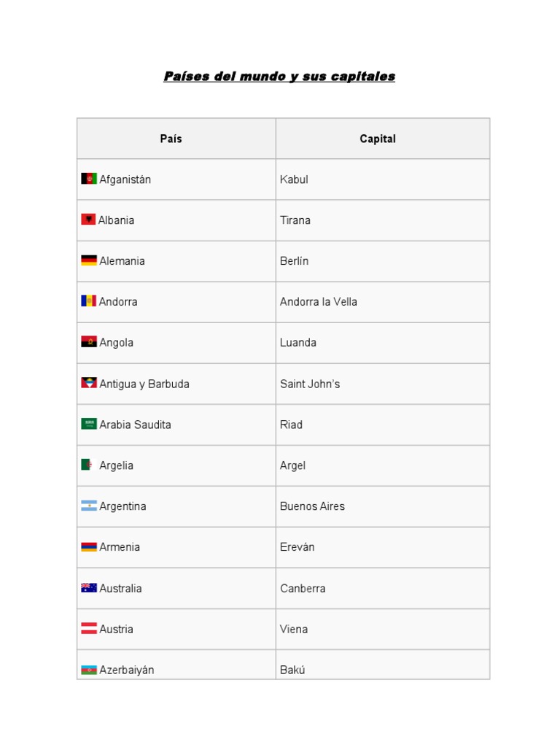Click the Albania flag icon
Viewport: 560px width, 747px height.
coord(88,220)
